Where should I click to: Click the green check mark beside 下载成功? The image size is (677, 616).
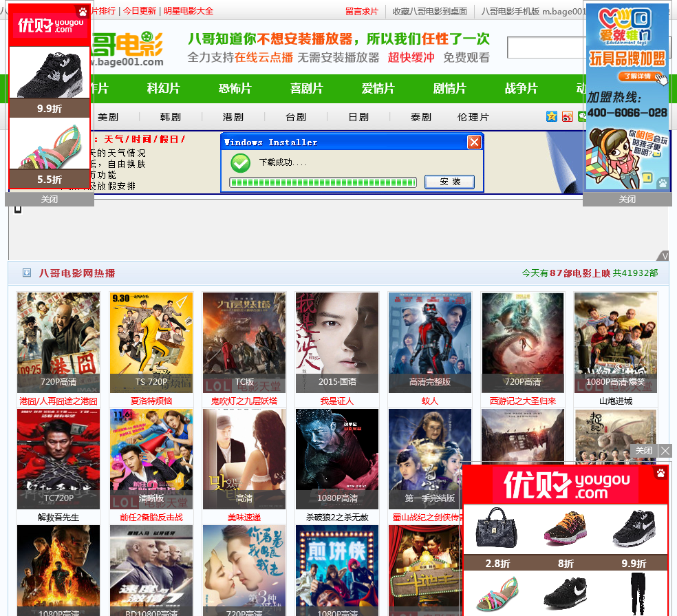coord(241,163)
